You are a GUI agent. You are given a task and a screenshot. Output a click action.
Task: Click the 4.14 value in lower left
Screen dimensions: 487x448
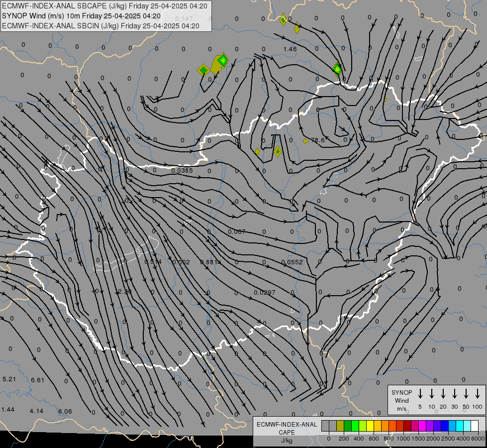click(36, 411)
